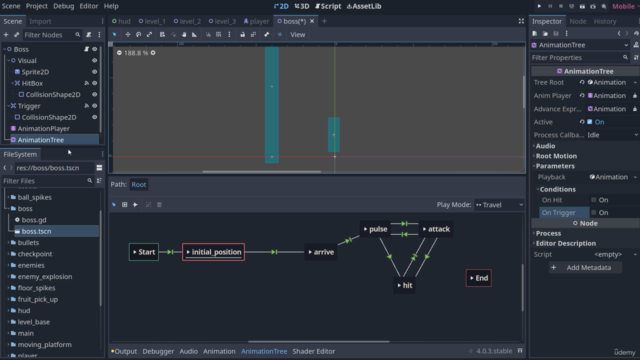Expand the Process section
The image size is (640, 360).
pyautogui.click(x=548, y=233)
